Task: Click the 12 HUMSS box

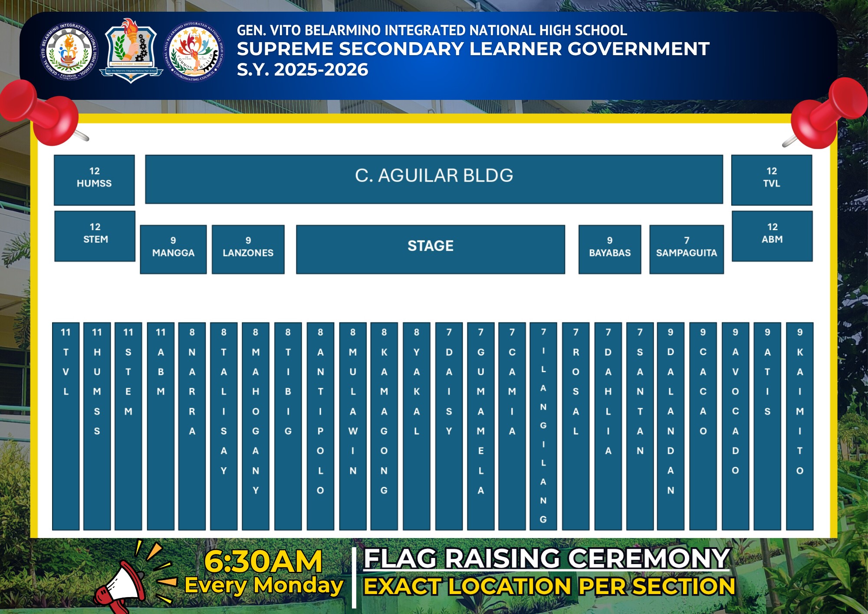Action: tap(94, 180)
